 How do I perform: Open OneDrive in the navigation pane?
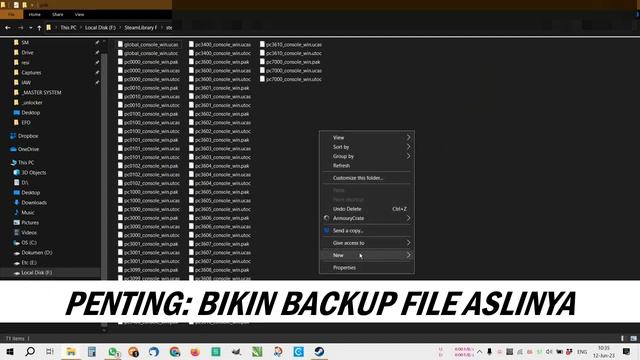[28, 149]
